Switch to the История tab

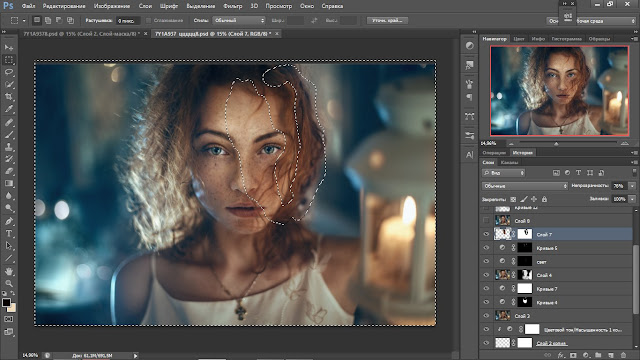(522, 153)
